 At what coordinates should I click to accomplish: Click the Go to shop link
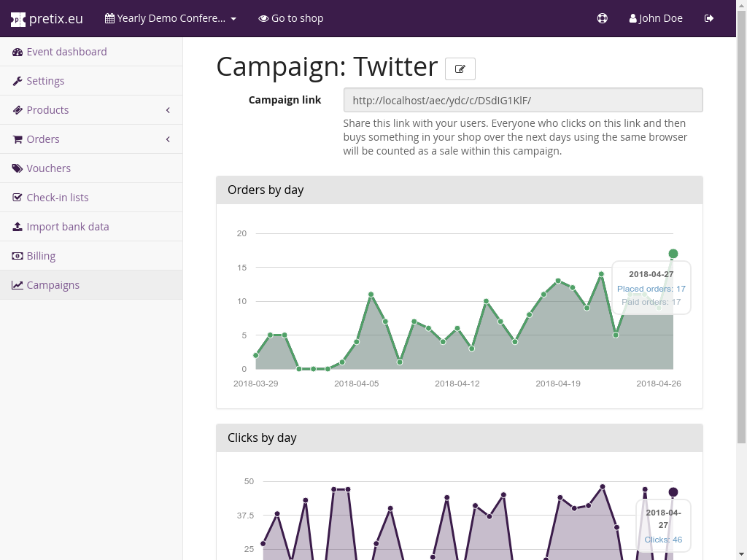pyautogui.click(x=290, y=18)
